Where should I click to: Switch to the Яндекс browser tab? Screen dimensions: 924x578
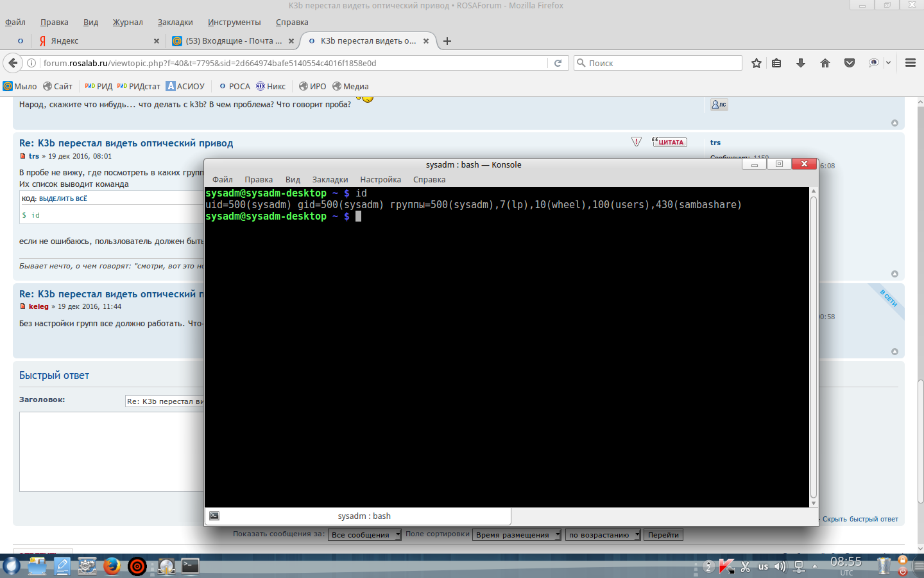96,41
